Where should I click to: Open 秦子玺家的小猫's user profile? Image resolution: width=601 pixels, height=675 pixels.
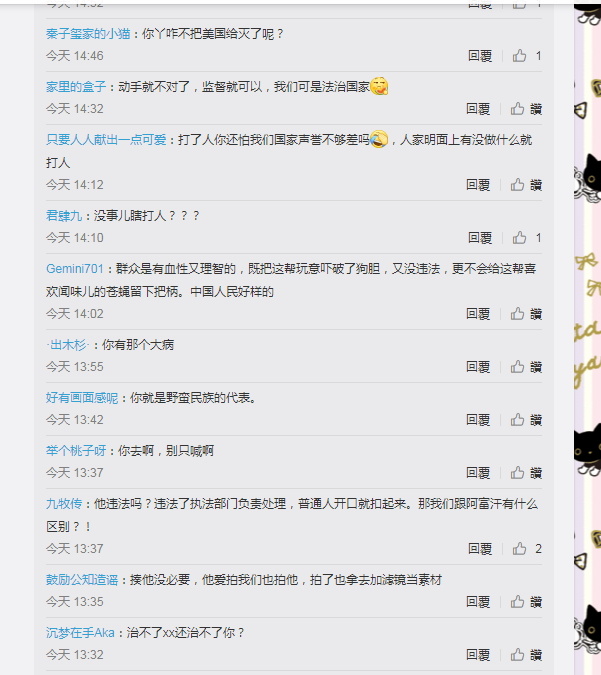pyautogui.click(x=88, y=34)
